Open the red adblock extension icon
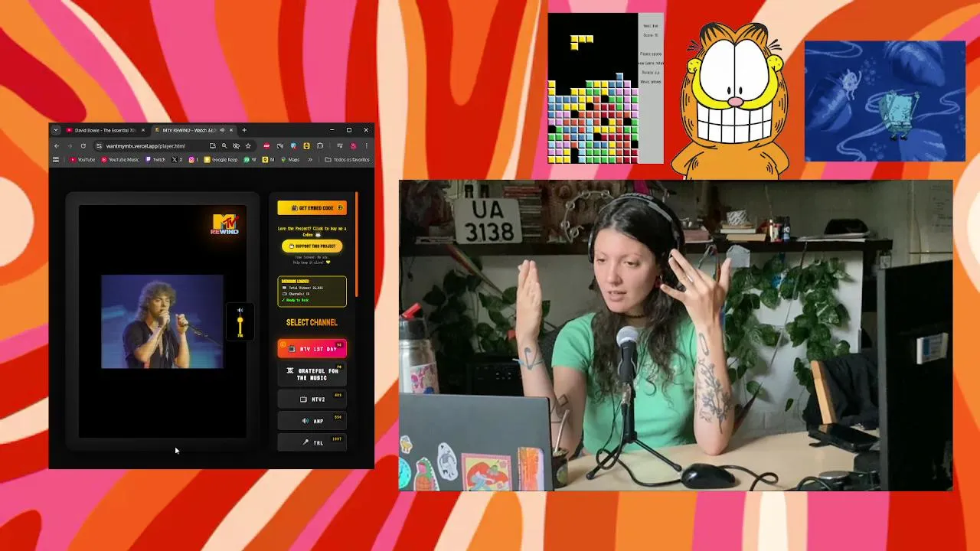 tap(266, 145)
